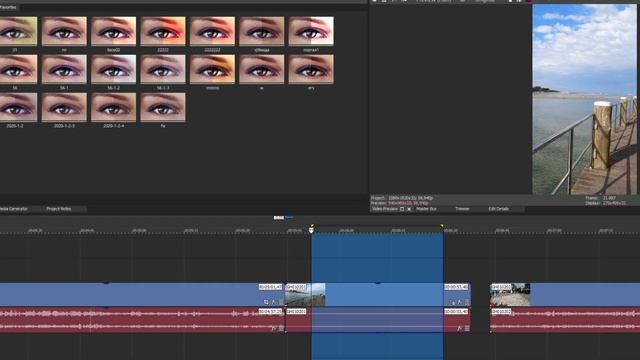This screenshot has width=640, height=360.
Task: Open Event Pan/Crop on the dock video clip
Action: 452,302
